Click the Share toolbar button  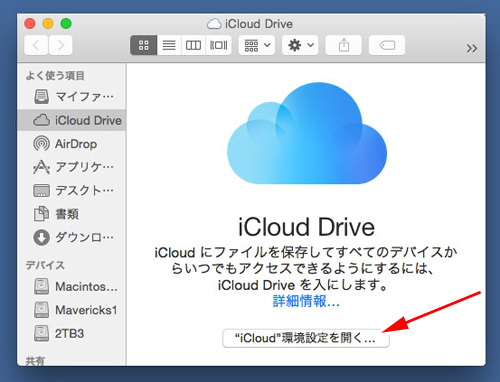tap(343, 45)
